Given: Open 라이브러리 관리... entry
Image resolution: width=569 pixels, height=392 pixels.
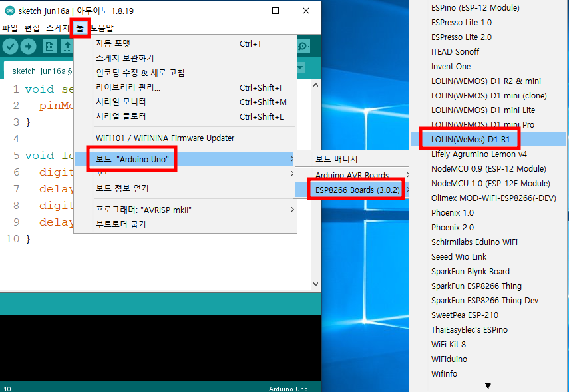Looking at the screenshot, I should [186, 87].
